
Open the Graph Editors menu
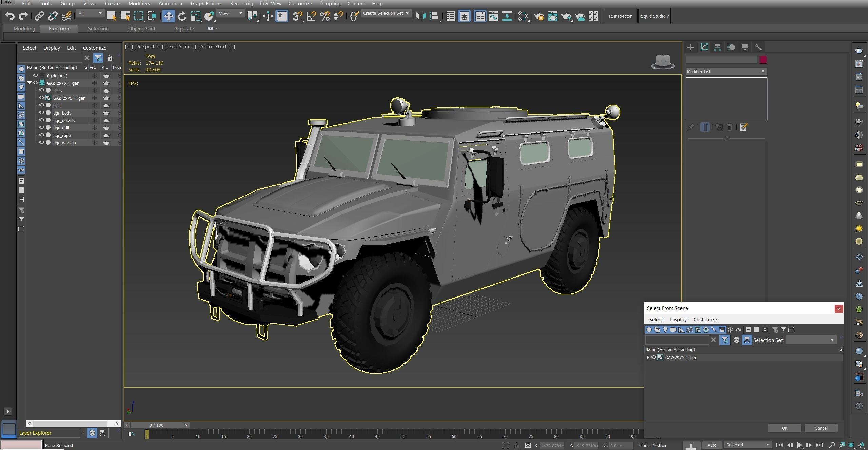(x=206, y=3)
